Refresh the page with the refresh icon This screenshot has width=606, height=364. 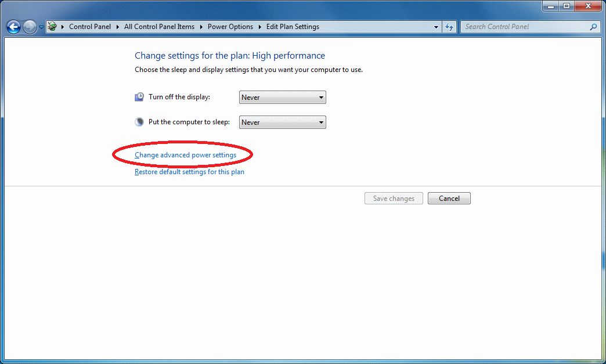coord(449,27)
